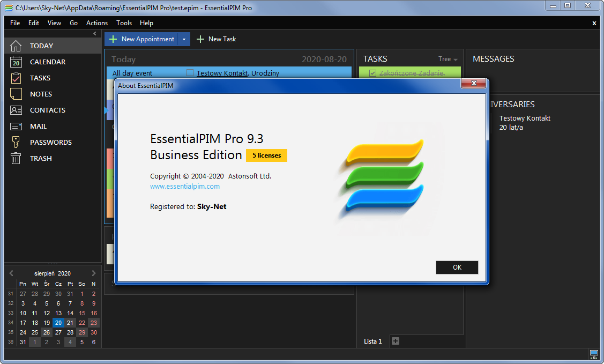The image size is (604, 364).
Task: Select day 15 in mini calendar
Action: click(82, 313)
